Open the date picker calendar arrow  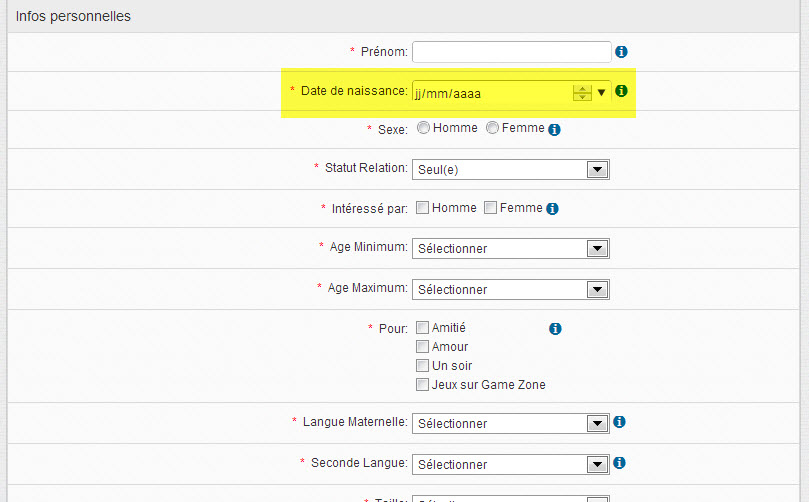pos(602,93)
